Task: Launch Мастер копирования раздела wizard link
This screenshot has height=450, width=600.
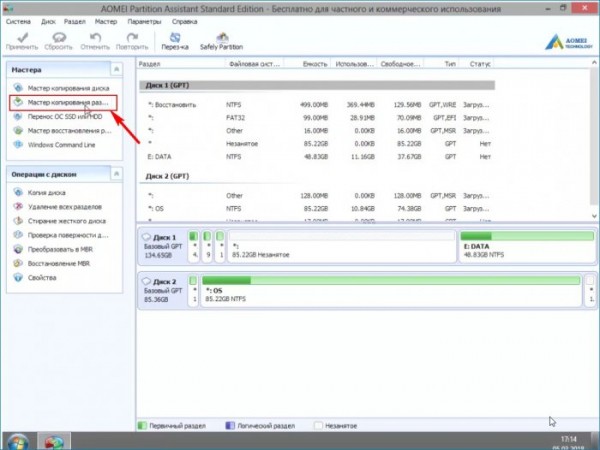Action: pyautogui.click(x=68, y=102)
